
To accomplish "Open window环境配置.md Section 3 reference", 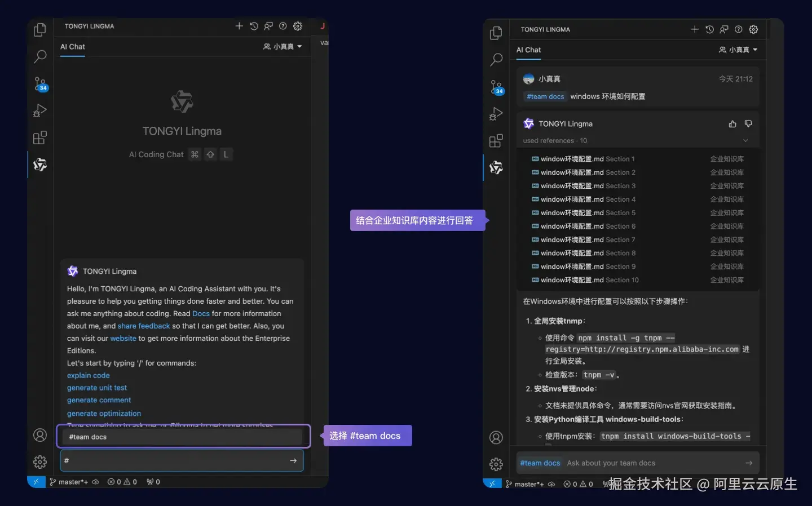I will pyautogui.click(x=638, y=186).
